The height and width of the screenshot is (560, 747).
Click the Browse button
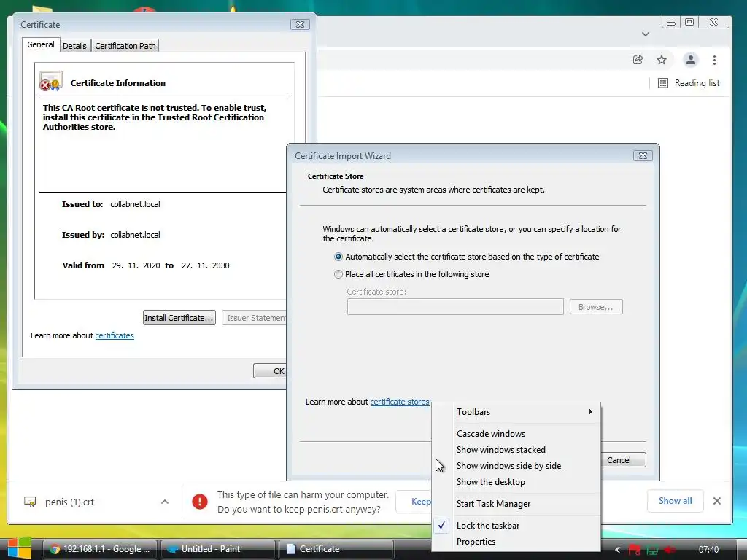pyautogui.click(x=596, y=307)
